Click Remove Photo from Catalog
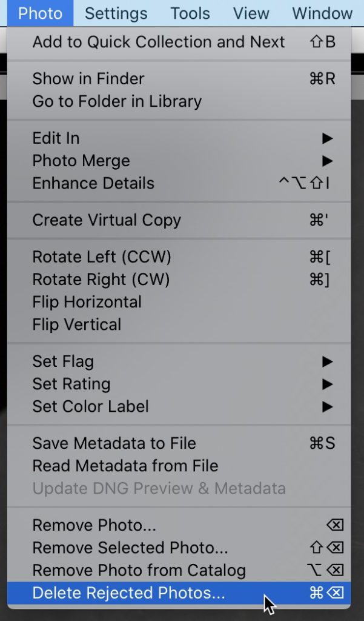The image size is (364, 621). pos(139,571)
